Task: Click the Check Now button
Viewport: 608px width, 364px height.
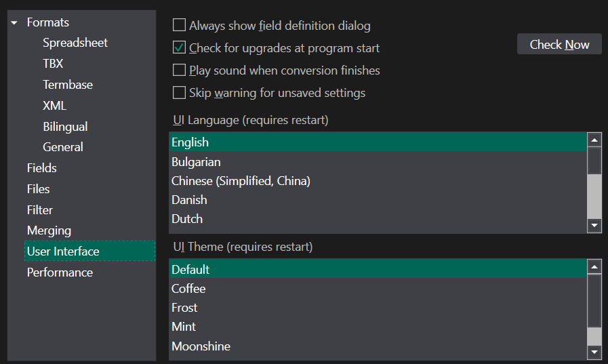Action: 559,44
